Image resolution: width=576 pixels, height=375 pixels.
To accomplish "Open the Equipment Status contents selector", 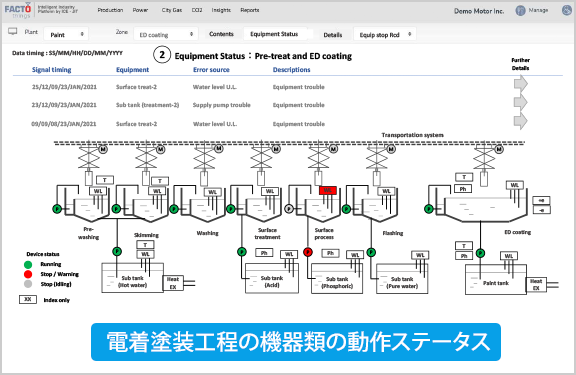I will point(278,34).
